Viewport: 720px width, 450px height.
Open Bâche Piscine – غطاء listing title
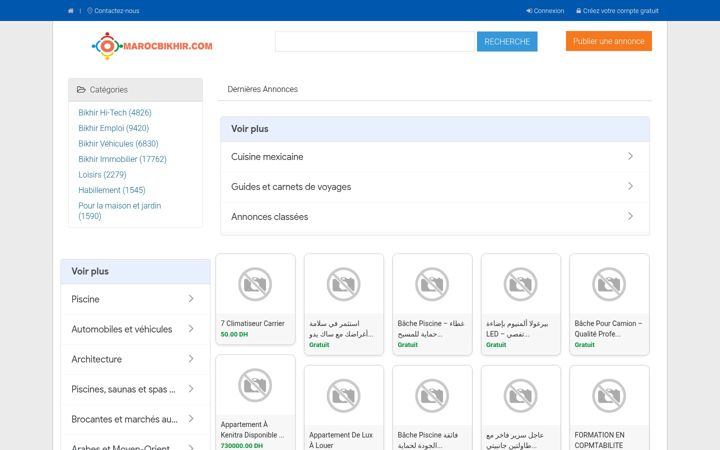click(431, 329)
